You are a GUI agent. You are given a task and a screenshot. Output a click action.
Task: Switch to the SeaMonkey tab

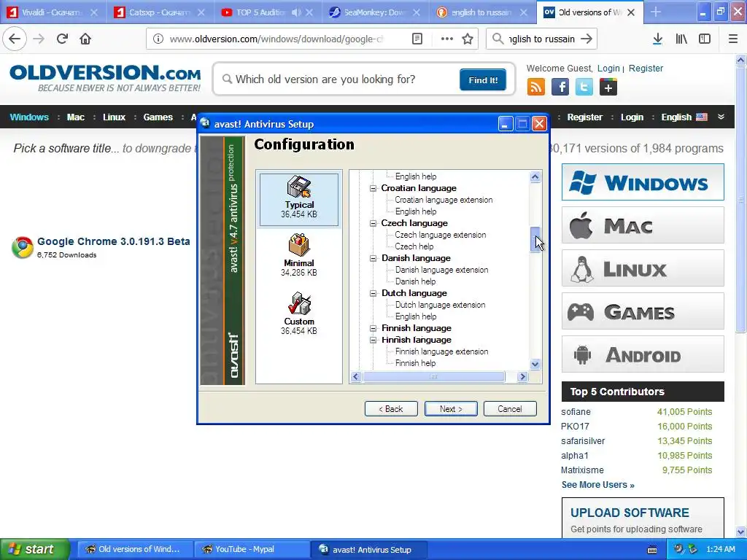(375, 12)
